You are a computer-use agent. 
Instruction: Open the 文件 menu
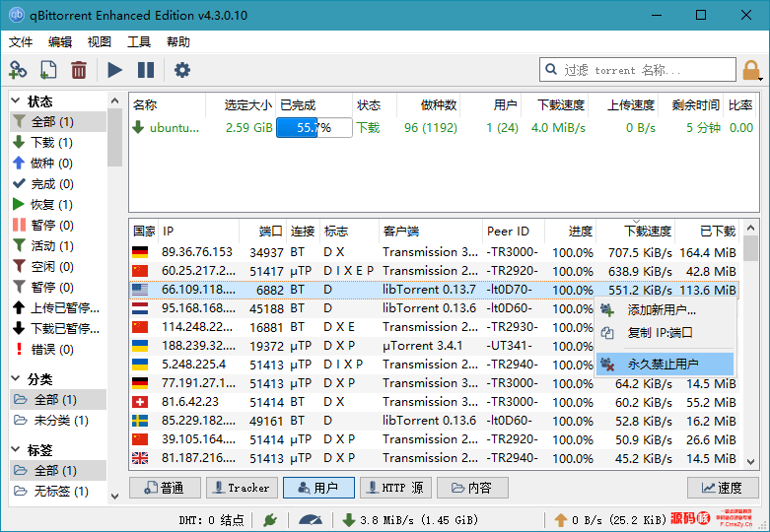(x=21, y=42)
